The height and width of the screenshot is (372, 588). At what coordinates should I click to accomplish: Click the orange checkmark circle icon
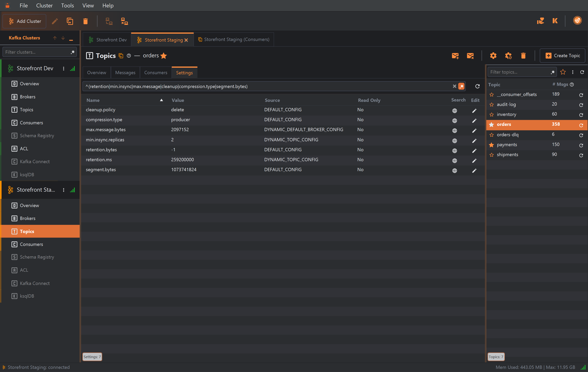577,21
